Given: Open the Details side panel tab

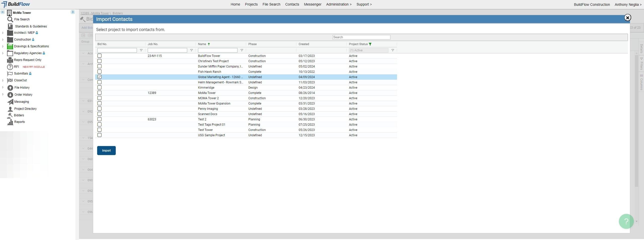Looking at the screenshot, I should click(x=641, y=49).
